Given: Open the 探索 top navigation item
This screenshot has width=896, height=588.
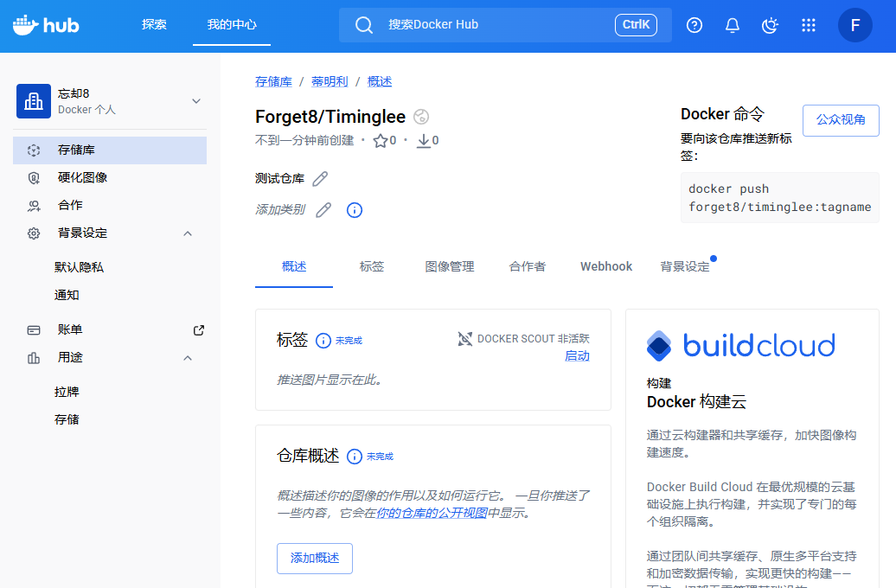Looking at the screenshot, I should point(154,24).
